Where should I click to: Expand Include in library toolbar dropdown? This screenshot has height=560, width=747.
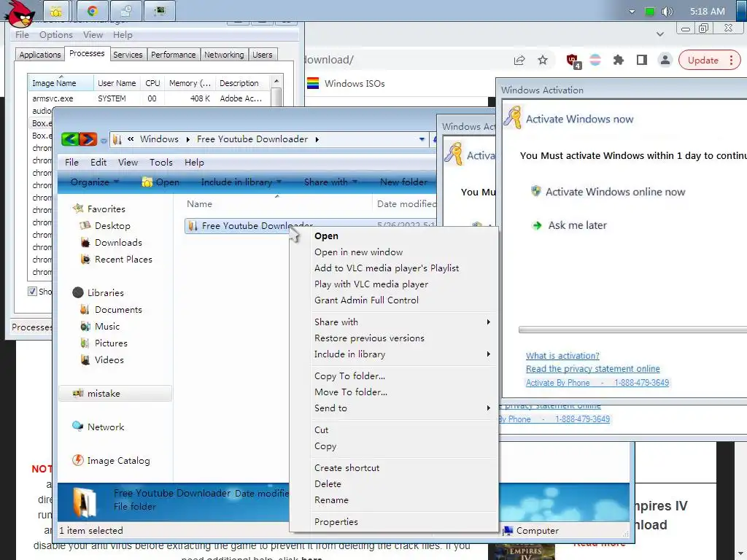(x=241, y=182)
